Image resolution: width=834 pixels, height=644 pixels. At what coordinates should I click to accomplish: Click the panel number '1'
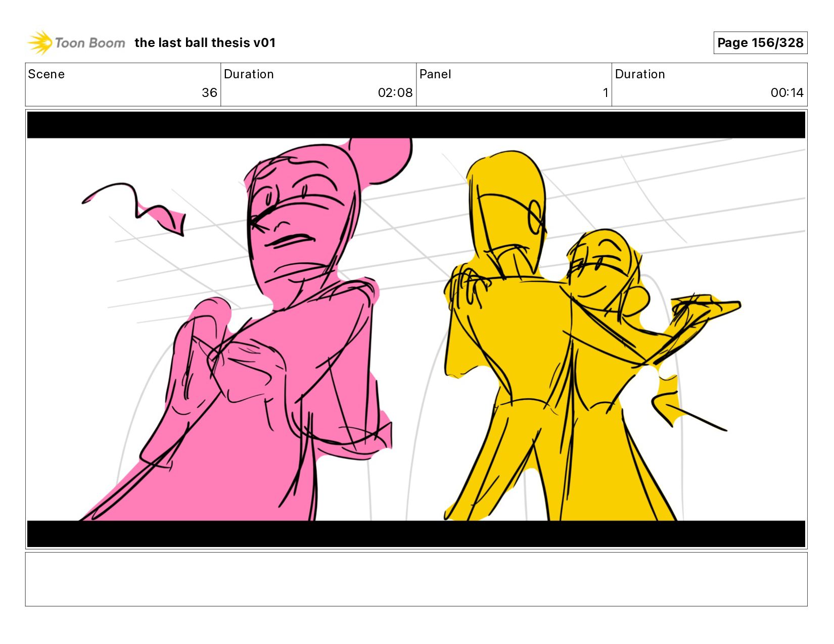click(605, 93)
